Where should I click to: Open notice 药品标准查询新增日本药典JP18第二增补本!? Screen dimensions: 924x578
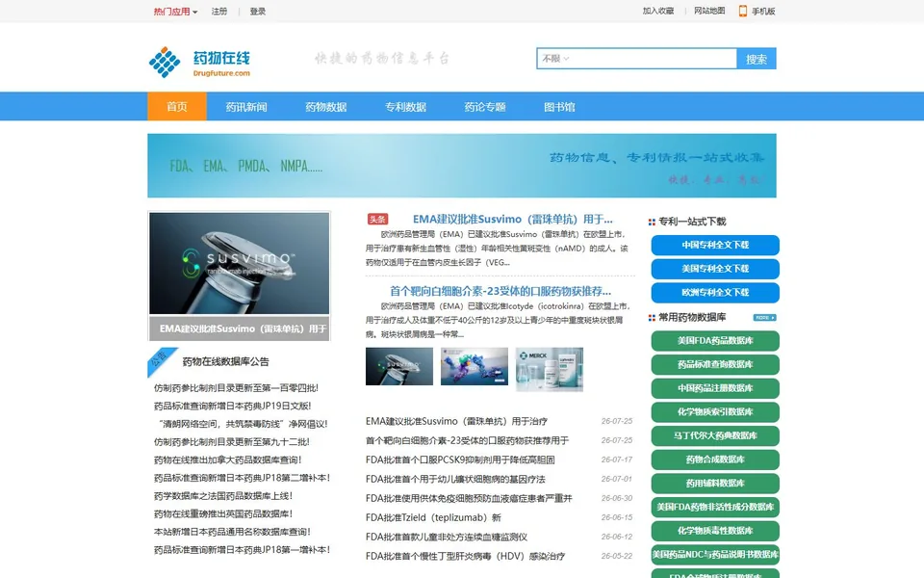point(242,478)
